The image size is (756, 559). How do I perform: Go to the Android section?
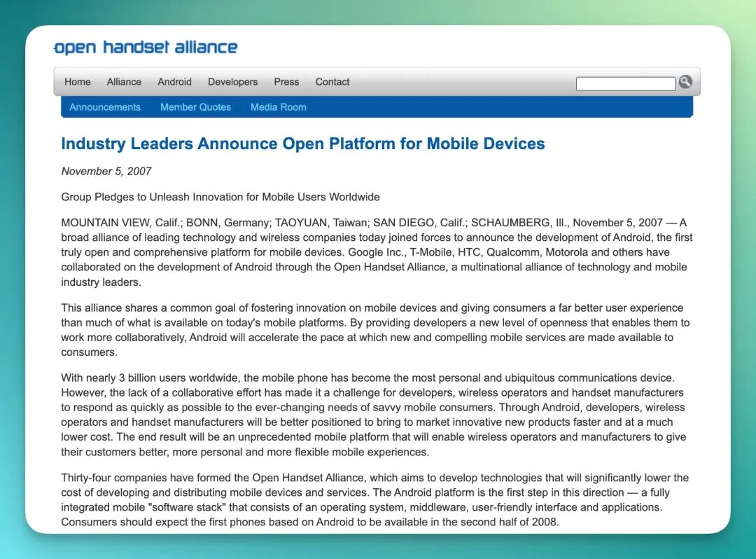(174, 82)
